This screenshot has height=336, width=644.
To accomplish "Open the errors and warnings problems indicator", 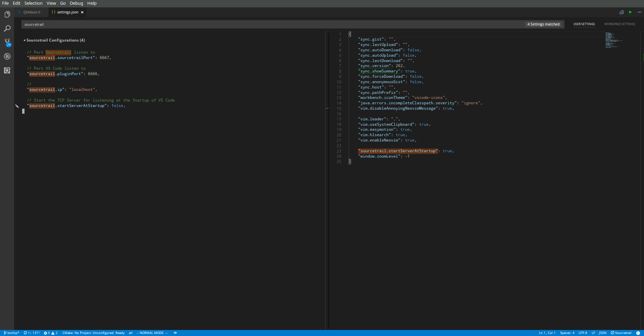I will pos(51,333).
